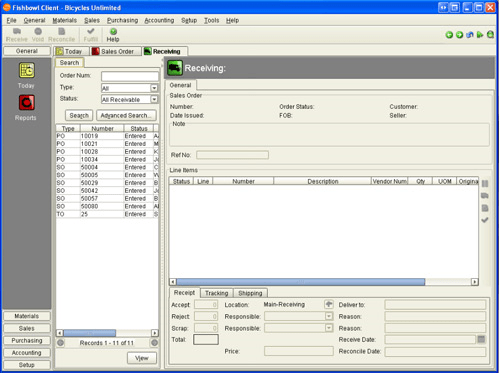Open the Materials menu
Image resolution: width=500 pixels, height=373 pixels.
coord(65,20)
